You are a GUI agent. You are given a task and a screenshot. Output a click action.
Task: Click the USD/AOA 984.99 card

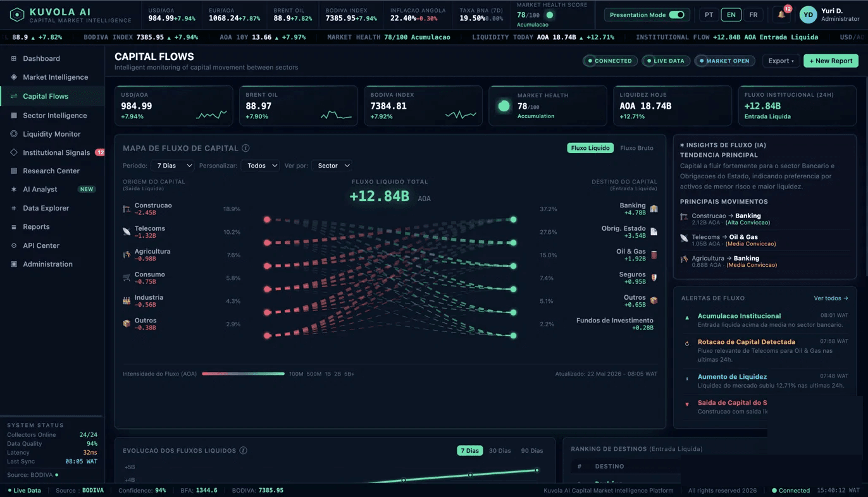(173, 106)
